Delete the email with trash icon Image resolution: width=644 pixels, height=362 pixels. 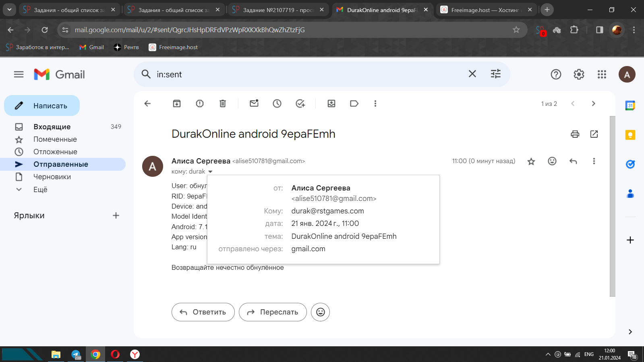point(223,103)
